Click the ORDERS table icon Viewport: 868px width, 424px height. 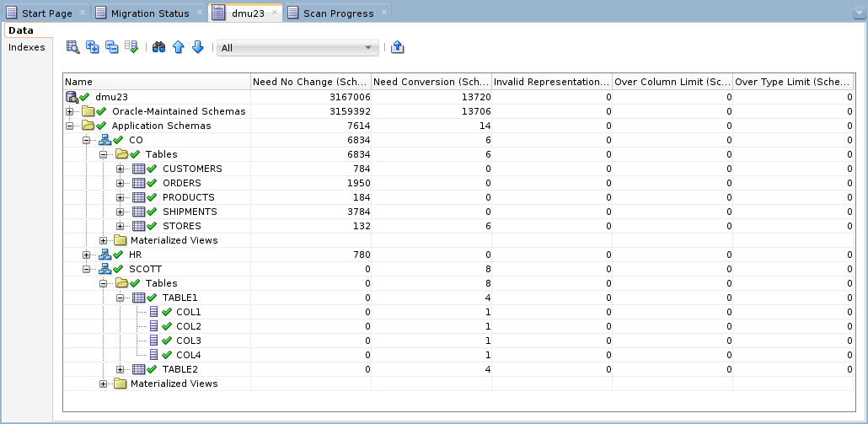tap(138, 183)
